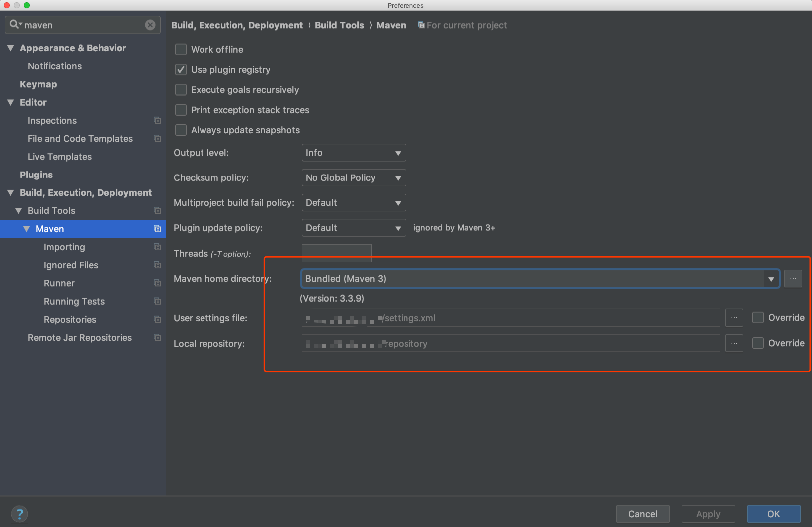This screenshot has width=812, height=527.
Task: Click Build Tools in the breadcrumb
Action: pos(339,25)
